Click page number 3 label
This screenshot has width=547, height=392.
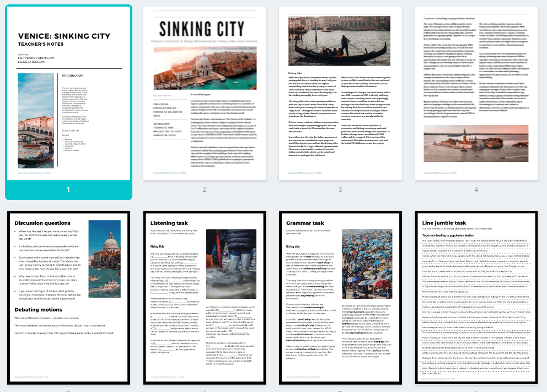pos(340,189)
